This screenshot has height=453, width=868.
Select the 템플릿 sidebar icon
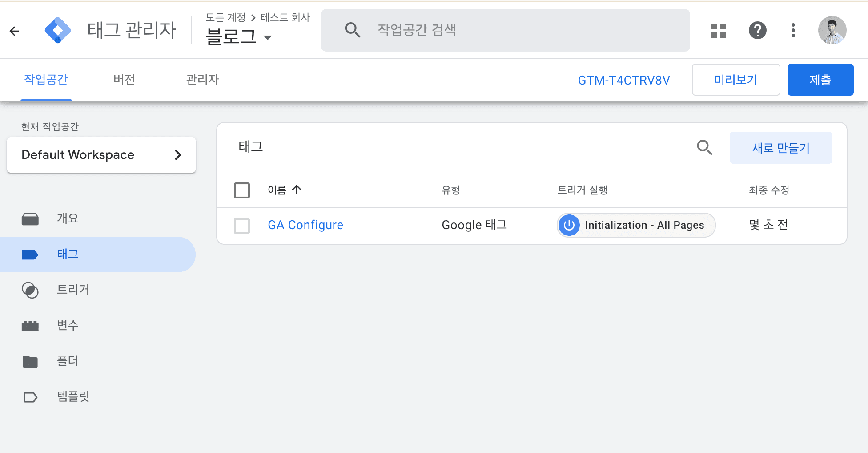click(x=30, y=396)
